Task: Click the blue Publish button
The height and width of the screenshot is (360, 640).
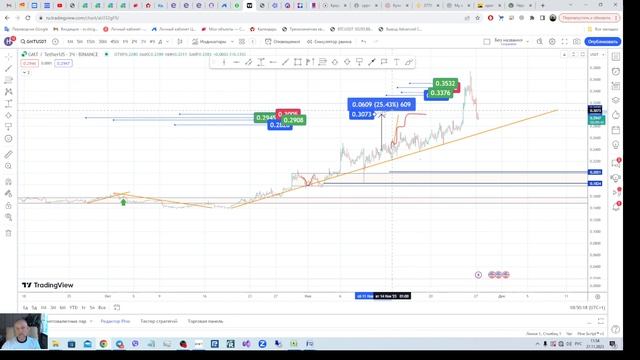Action: 602,42
